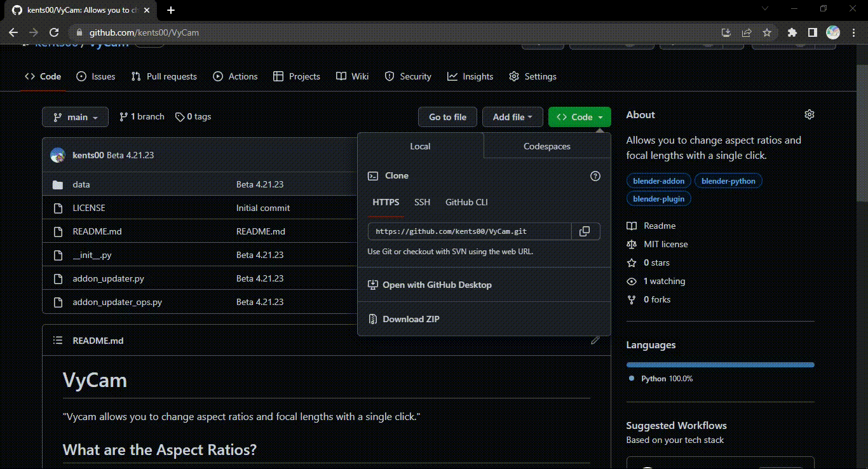
Task: Open the MIT license link in About
Action: [x=657, y=244]
